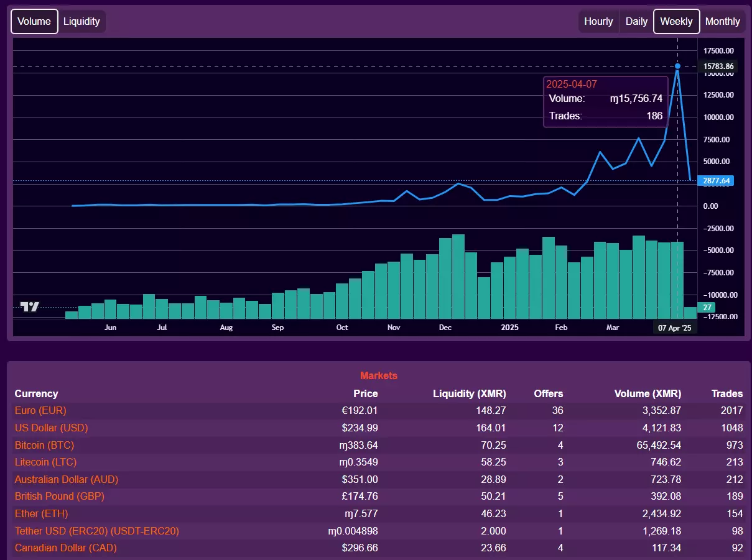Open the Tether USD (ERC20) market
This screenshot has width=752, height=560.
97,531
